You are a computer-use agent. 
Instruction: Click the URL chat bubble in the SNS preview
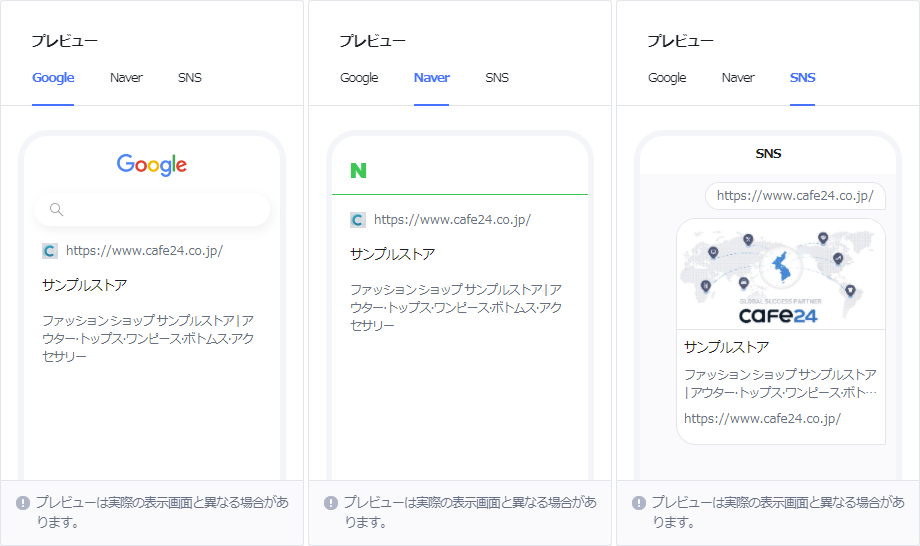[x=795, y=196]
